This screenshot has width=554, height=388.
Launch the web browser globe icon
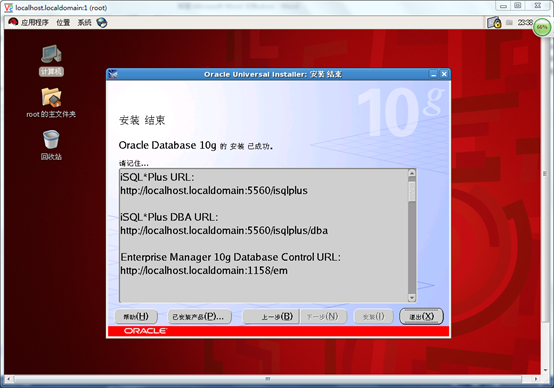point(102,23)
